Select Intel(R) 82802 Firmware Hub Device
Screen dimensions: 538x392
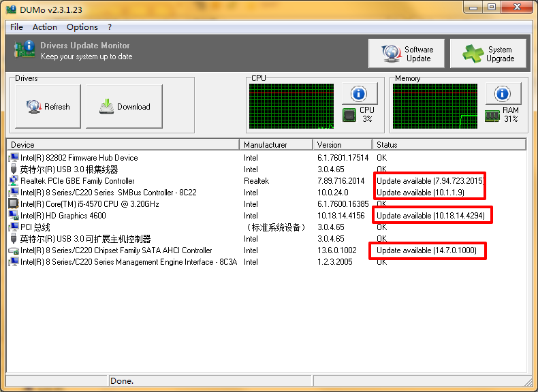pyautogui.click(x=79, y=158)
